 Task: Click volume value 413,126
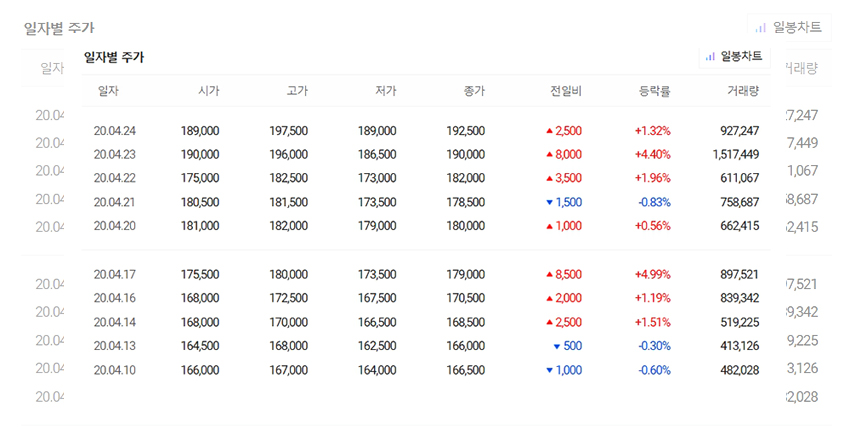point(739,346)
